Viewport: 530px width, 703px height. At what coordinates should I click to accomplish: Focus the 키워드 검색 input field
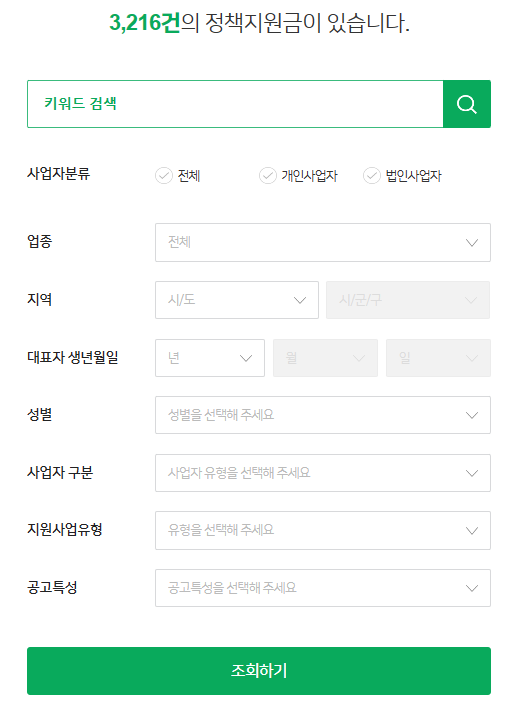235,104
